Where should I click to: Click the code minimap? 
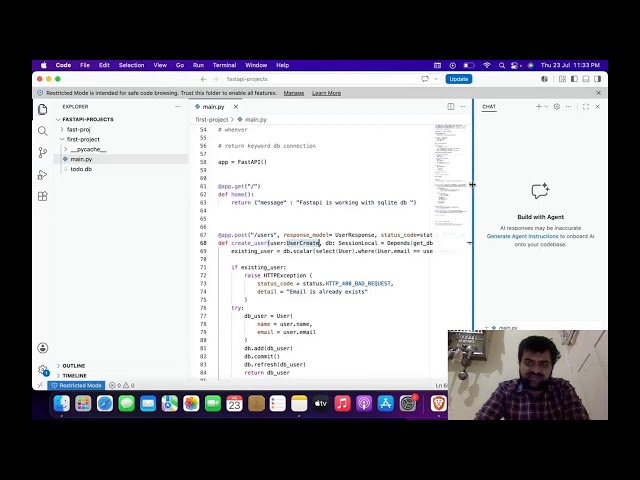pos(451,176)
